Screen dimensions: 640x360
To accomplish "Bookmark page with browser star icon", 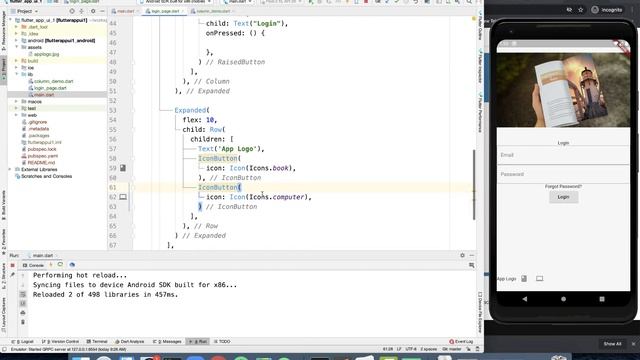I will coord(580,10).
